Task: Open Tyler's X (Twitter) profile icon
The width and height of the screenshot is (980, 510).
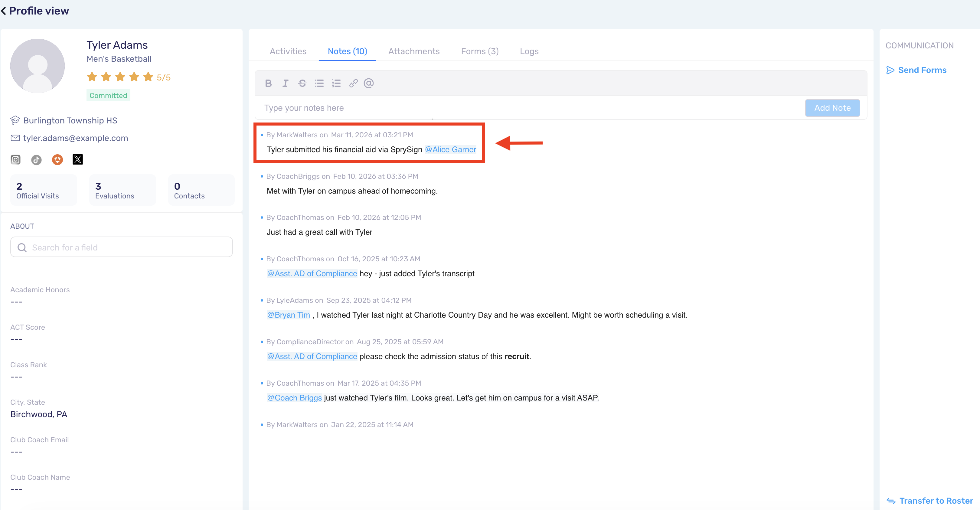Action: (x=78, y=159)
